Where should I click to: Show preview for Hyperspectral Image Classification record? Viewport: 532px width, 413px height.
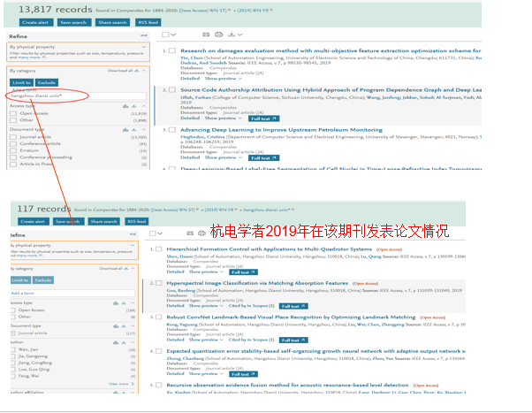[x=206, y=306]
